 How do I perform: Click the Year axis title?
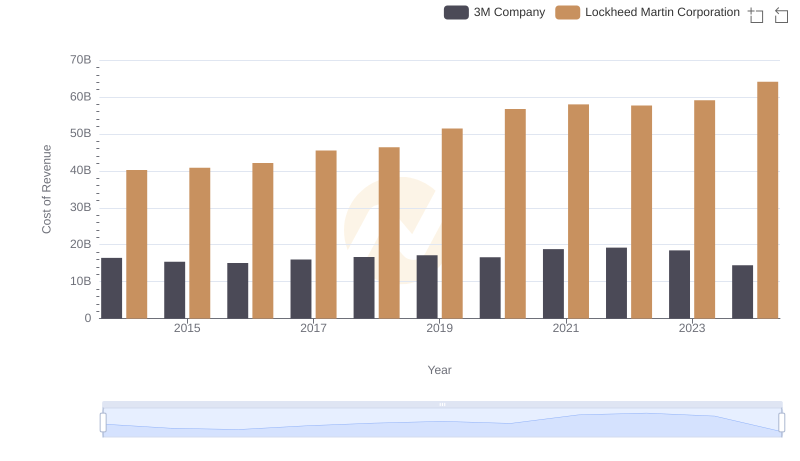point(439,370)
